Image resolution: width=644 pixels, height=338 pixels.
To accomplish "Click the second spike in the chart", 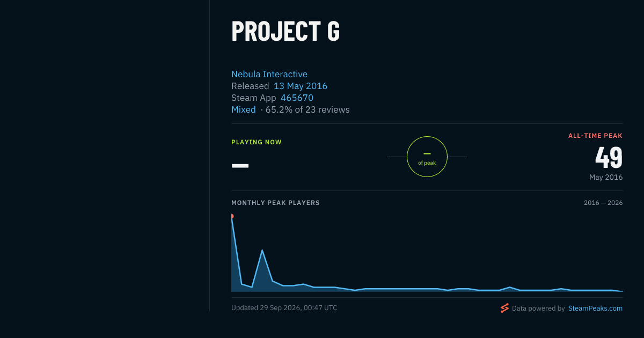I will [x=262, y=251].
